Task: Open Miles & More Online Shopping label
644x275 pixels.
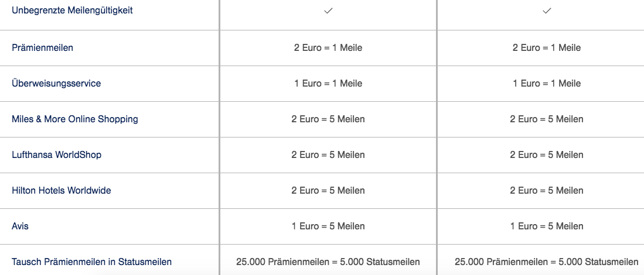Action: coord(75,119)
